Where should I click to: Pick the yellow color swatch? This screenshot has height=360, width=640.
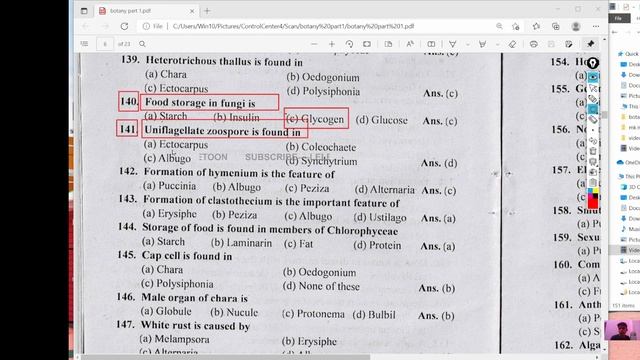tap(596, 191)
